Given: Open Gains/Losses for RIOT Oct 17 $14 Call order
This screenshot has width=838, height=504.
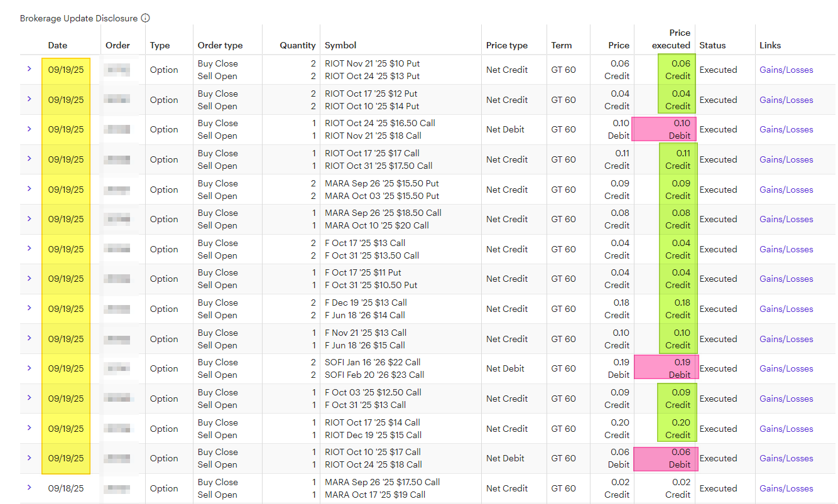Looking at the screenshot, I should pos(786,429).
